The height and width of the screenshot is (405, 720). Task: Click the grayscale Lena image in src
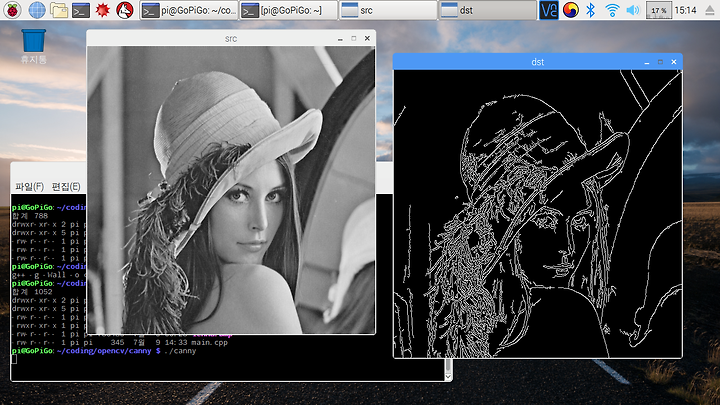pos(231,190)
